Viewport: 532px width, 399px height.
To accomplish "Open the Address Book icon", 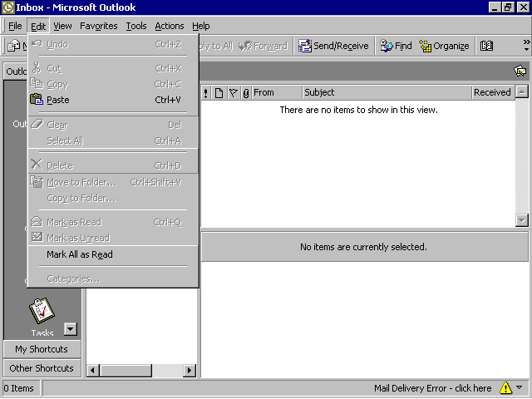I will pyautogui.click(x=486, y=46).
